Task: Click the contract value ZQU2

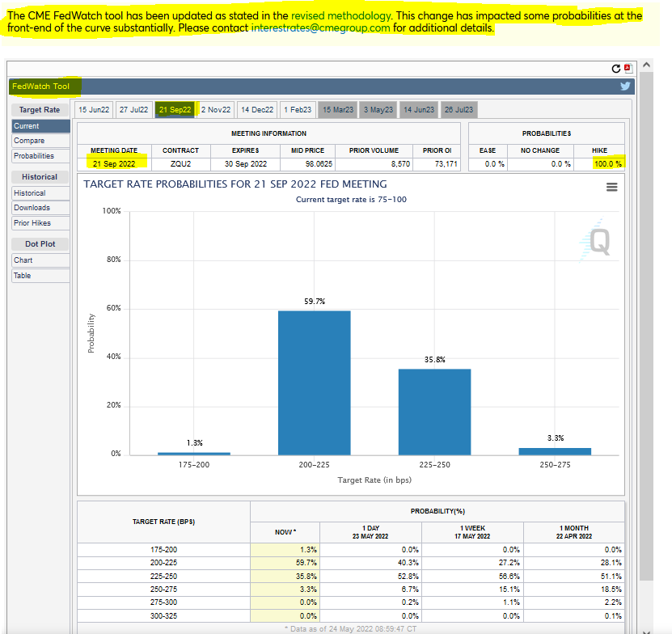Action: [181, 163]
